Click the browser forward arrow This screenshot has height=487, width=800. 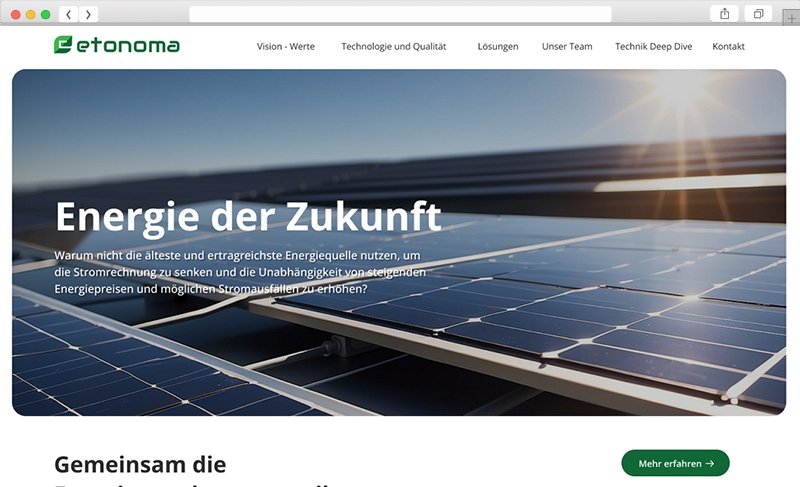pyautogui.click(x=88, y=14)
